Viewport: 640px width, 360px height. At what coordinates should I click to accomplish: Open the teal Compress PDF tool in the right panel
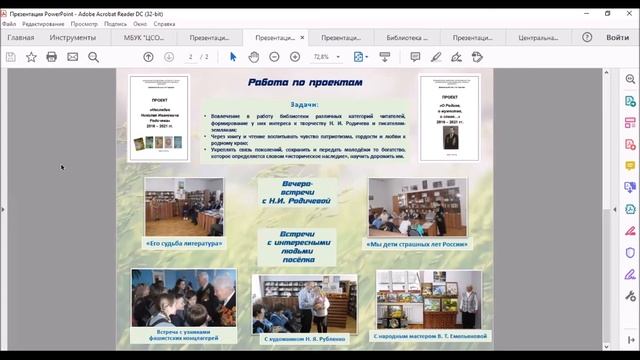pyautogui.click(x=630, y=209)
